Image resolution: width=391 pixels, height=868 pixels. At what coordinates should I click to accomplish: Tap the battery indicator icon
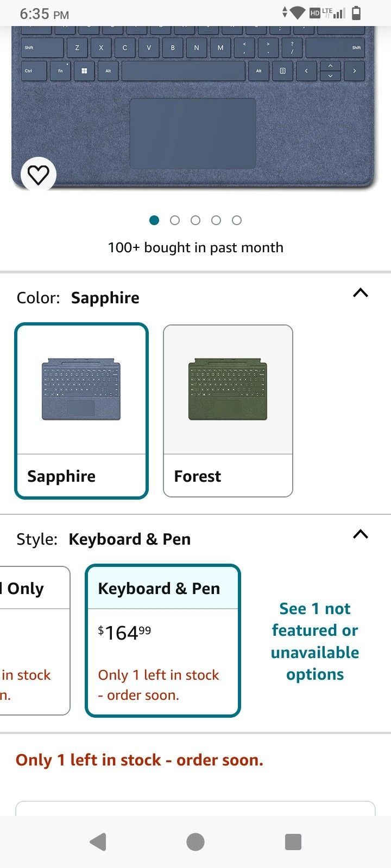(356, 11)
